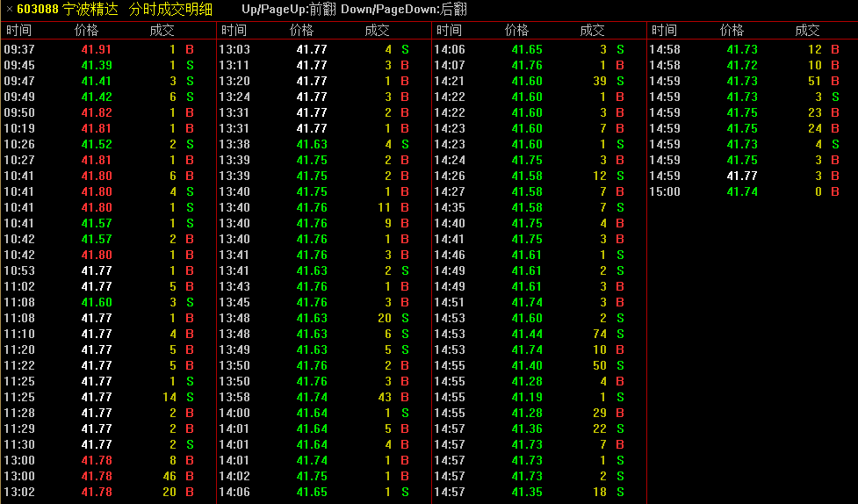
Task: Select volume 51 in the 14:59 row
Action: click(x=815, y=81)
